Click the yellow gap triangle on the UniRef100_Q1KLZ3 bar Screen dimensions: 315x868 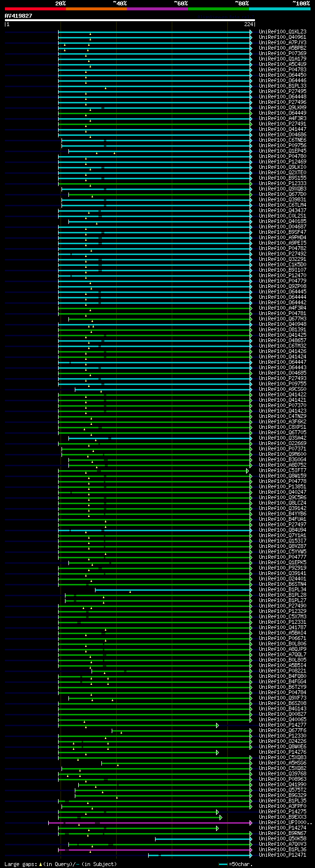[x=90, y=33]
